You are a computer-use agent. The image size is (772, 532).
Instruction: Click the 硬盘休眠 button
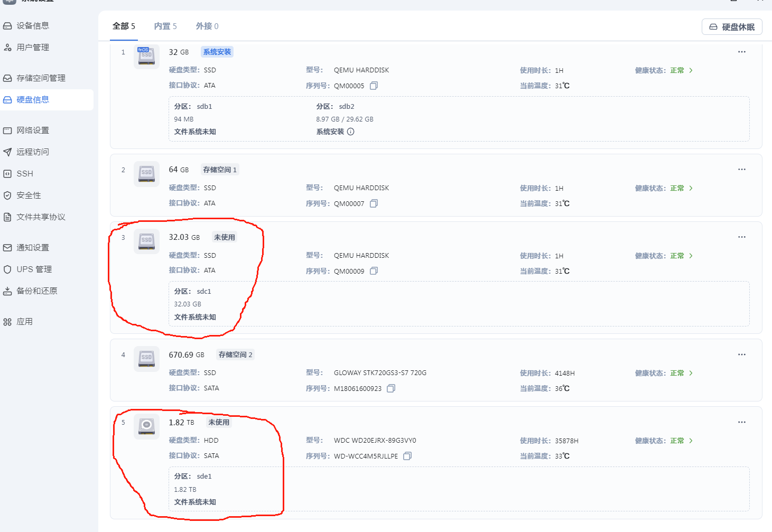point(732,26)
